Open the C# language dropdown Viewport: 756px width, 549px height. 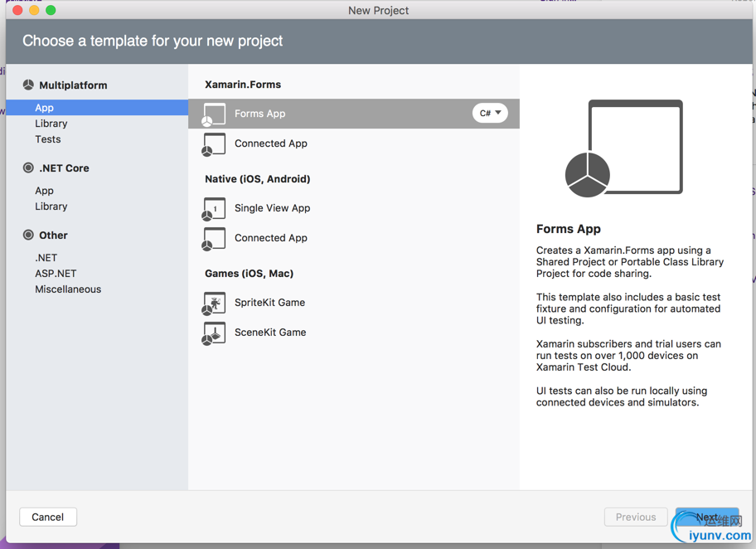pyautogui.click(x=490, y=113)
